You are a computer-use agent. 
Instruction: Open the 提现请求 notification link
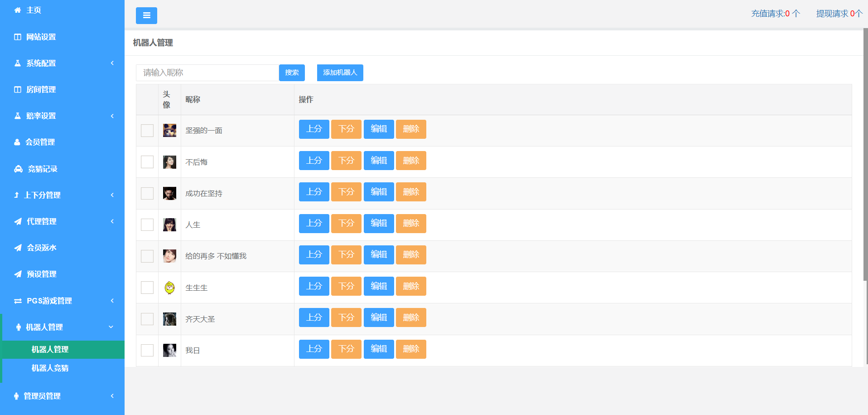click(x=839, y=14)
